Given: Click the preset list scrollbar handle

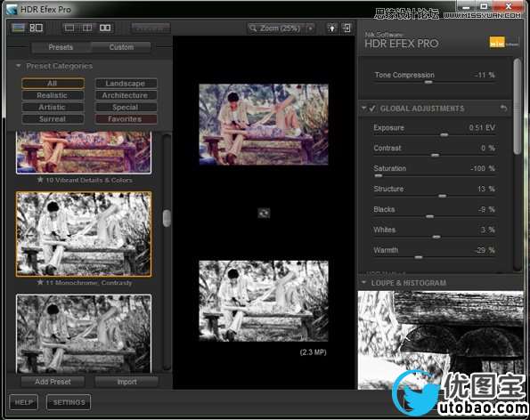Looking at the screenshot, I should pyautogui.click(x=167, y=218).
